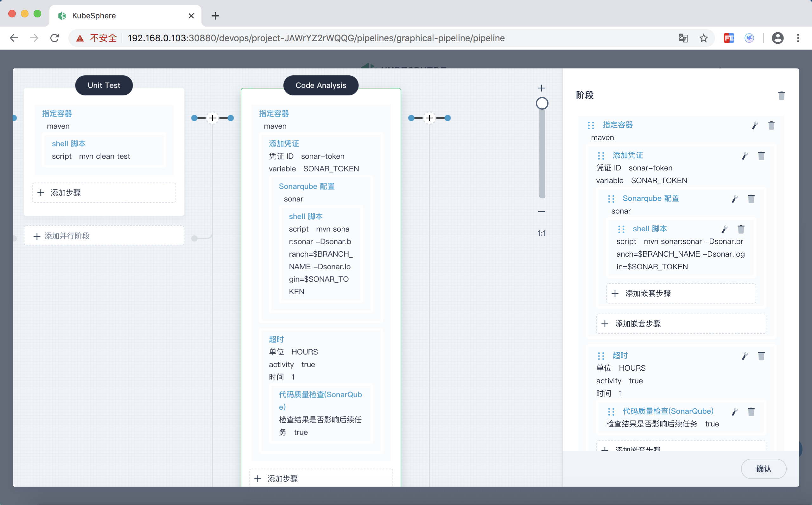Zoom in the pipeline canvas with plus
Screen dimensions: 812x505
[542, 88]
